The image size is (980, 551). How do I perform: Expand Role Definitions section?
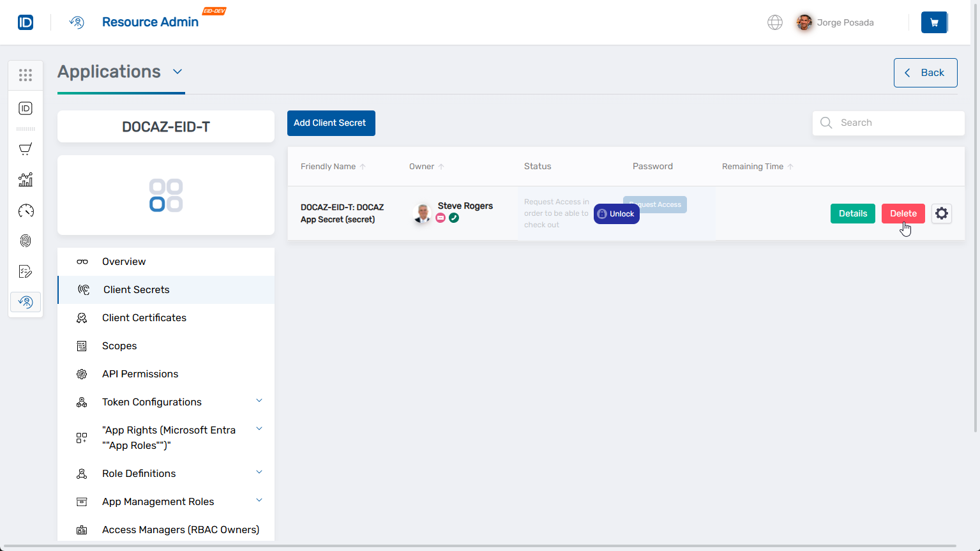click(259, 472)
